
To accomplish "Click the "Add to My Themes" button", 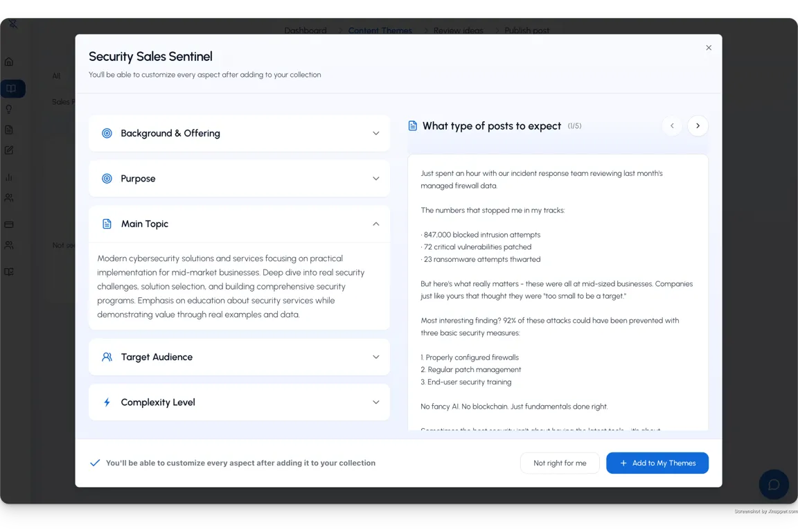I will (657, 463).
